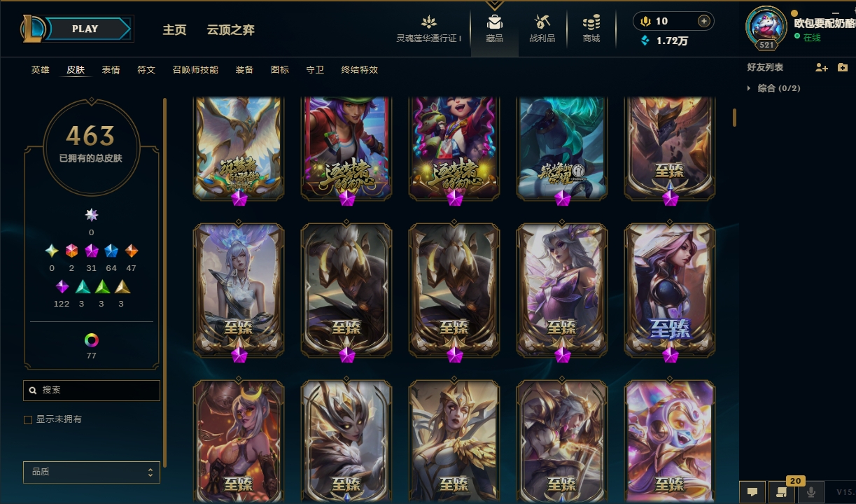856x504 pixels.
Task: Open the chat bubble icon at bottom
Action: tap(752, 492)
